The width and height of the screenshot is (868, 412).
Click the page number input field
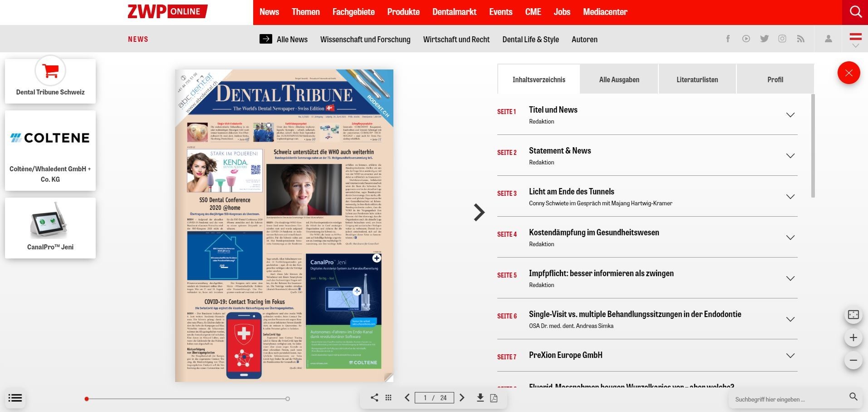click(x=435, y=398)
